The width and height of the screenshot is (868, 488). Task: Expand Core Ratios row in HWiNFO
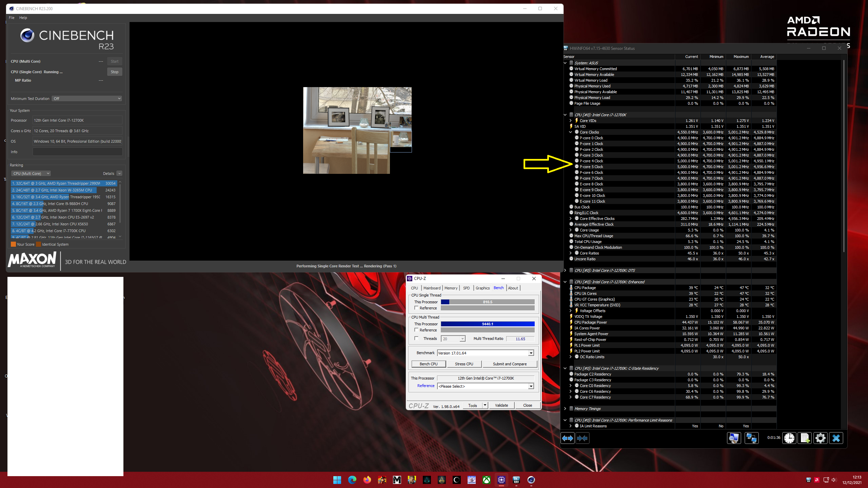point(571,253)
